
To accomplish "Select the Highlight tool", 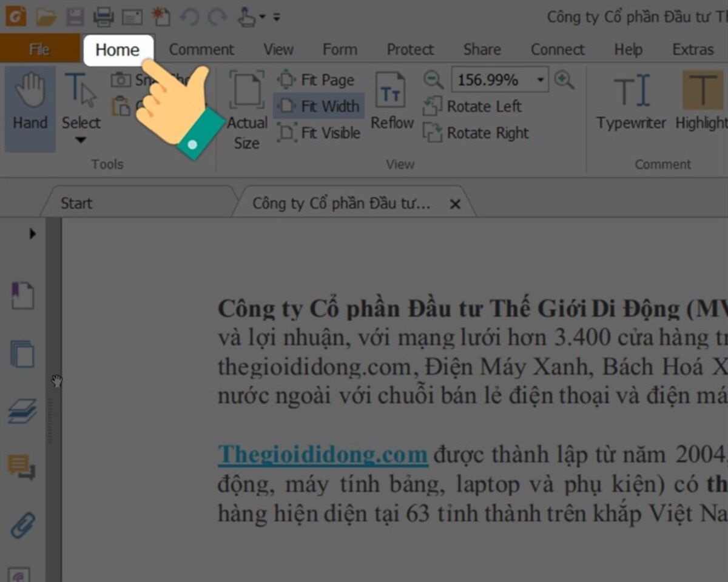I will (x=703, y=102).
